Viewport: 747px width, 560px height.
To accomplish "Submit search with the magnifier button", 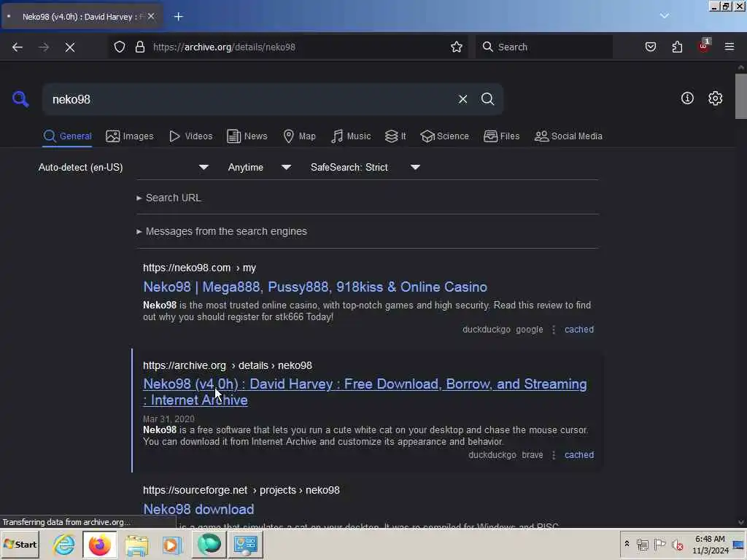I will [x=487, y=99].
